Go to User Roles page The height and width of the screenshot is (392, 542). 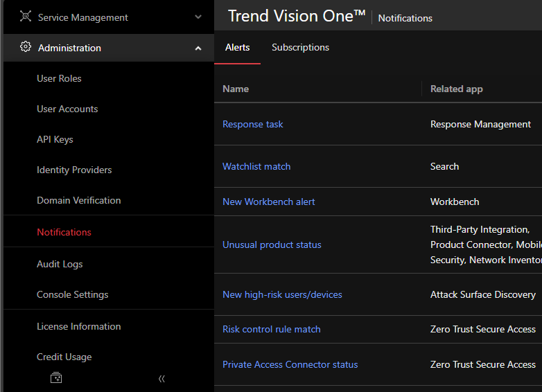[x=59, y=78]
